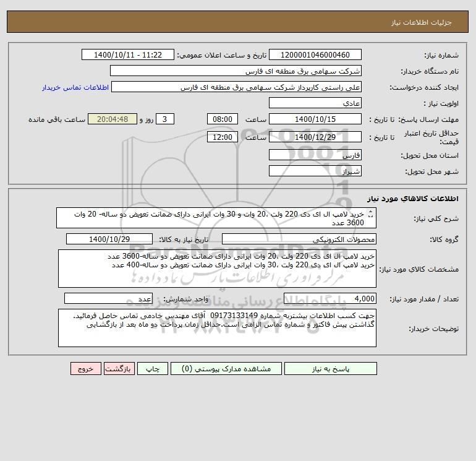Select the شماره نیاز field 1200001046000460
This screenshot has width=476, height=461.
point(315,54)
